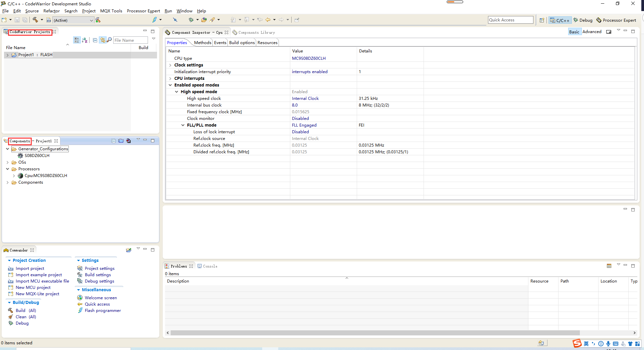644x350 pixels.
Task: Click Import example project link
Action: [x=39, y=275]
